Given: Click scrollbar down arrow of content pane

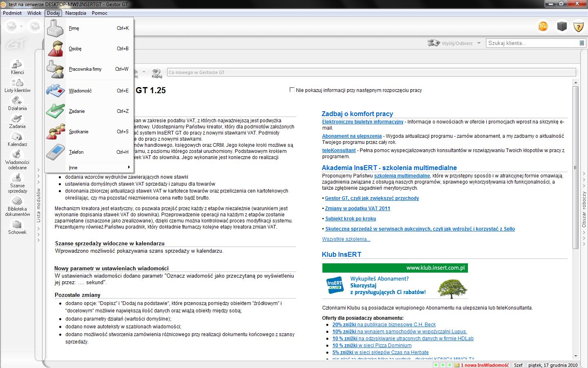Looking at the screenshot, I should (576, 356).
